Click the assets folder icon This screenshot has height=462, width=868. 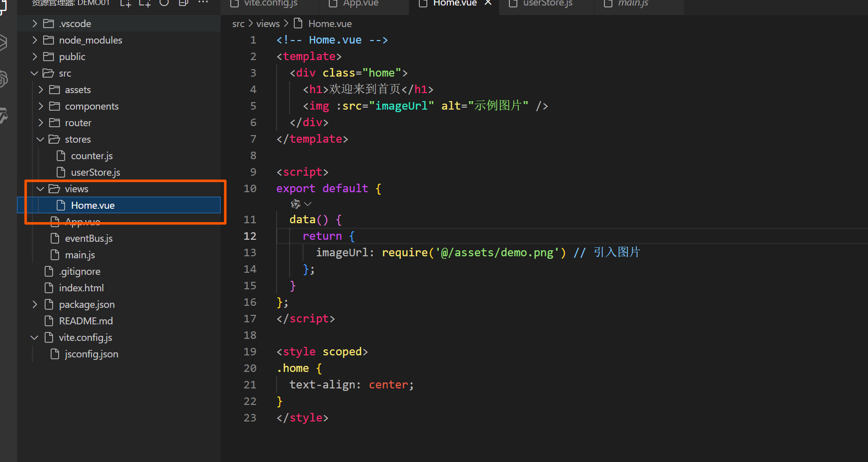[x=55, y=90]
